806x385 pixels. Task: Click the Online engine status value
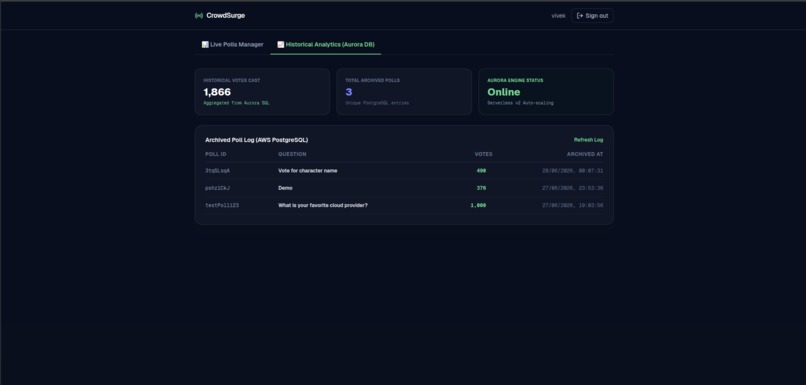pyautogui.click(x=504, y=92)
